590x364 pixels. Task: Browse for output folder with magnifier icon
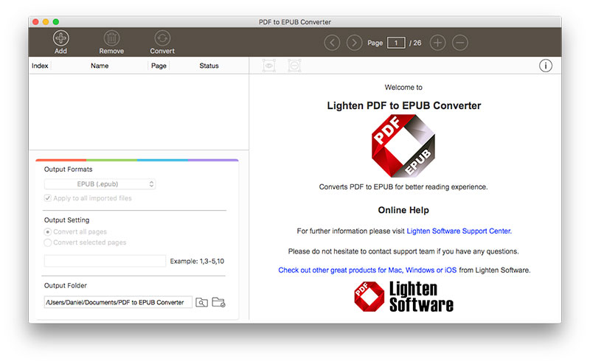(x=201, y=302)
